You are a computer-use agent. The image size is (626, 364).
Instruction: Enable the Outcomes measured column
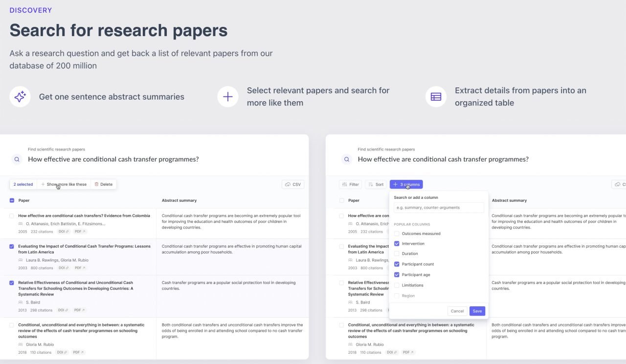(x=397, y=234)
